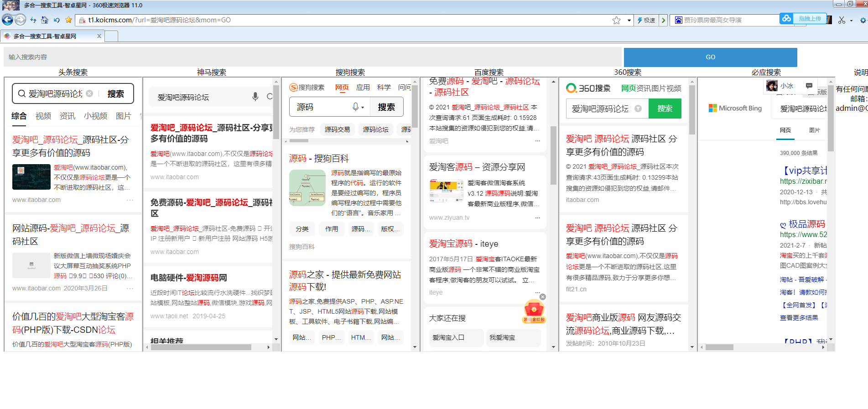Click the 我爱淘宝 related search chip
Screen dimensions: 868x409
pos(514,337)
